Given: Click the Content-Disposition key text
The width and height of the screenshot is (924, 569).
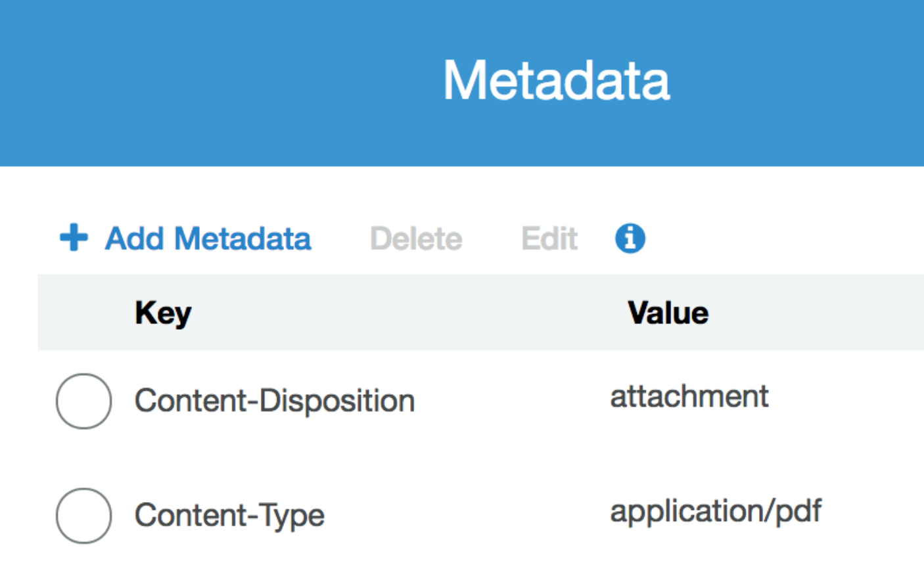Looking at the screenshot, I should click(274, 401).
